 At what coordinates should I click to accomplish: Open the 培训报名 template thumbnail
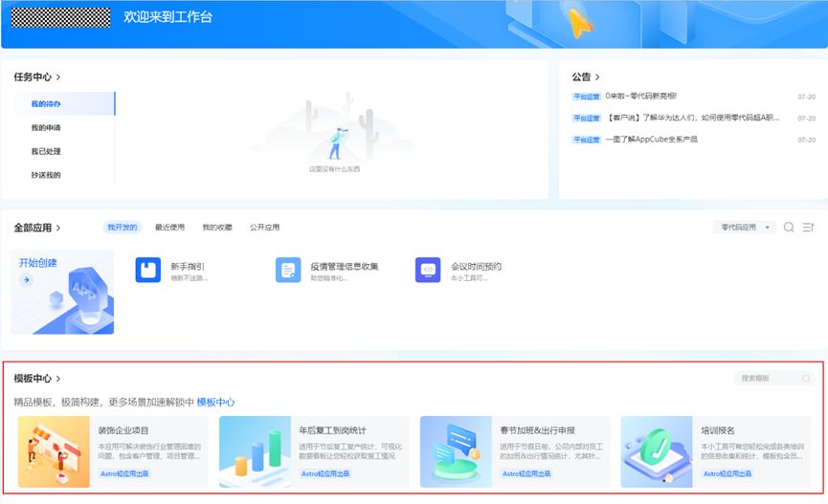[657, 451]
